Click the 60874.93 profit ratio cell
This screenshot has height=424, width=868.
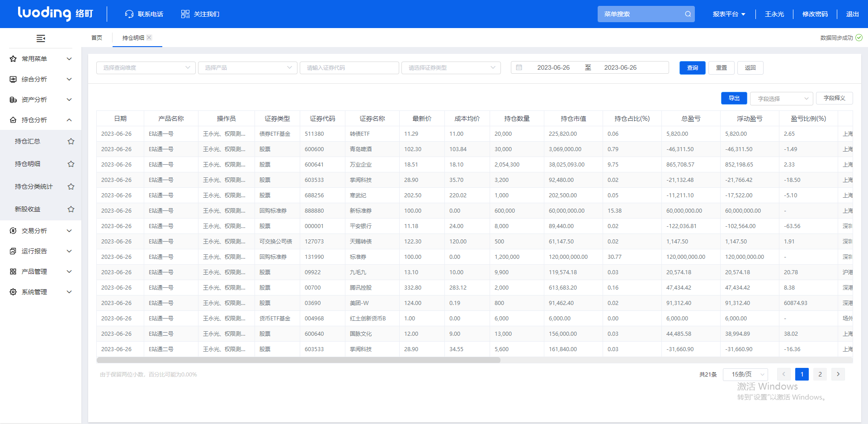pos(808,303)
